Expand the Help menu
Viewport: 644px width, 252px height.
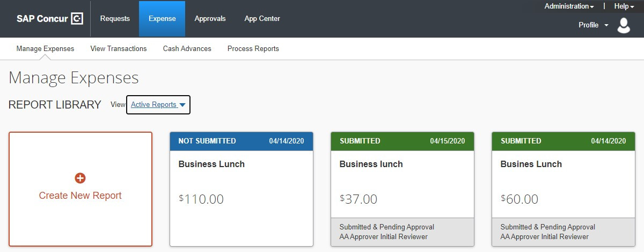click(x=624, y=6)
